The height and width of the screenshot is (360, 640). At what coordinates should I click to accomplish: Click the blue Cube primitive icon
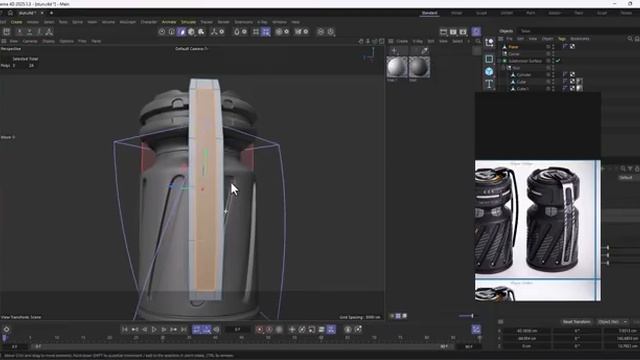coord(489,72)
